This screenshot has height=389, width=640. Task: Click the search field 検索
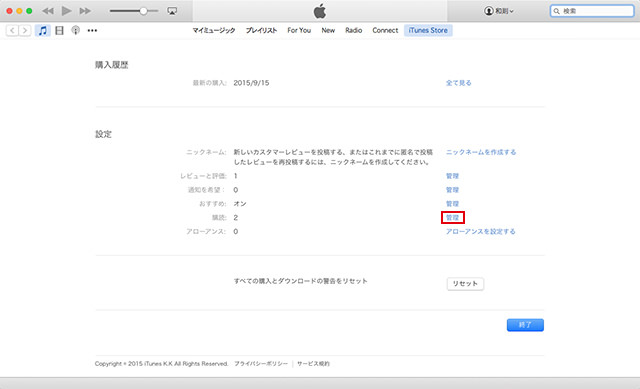pos(592,11)
